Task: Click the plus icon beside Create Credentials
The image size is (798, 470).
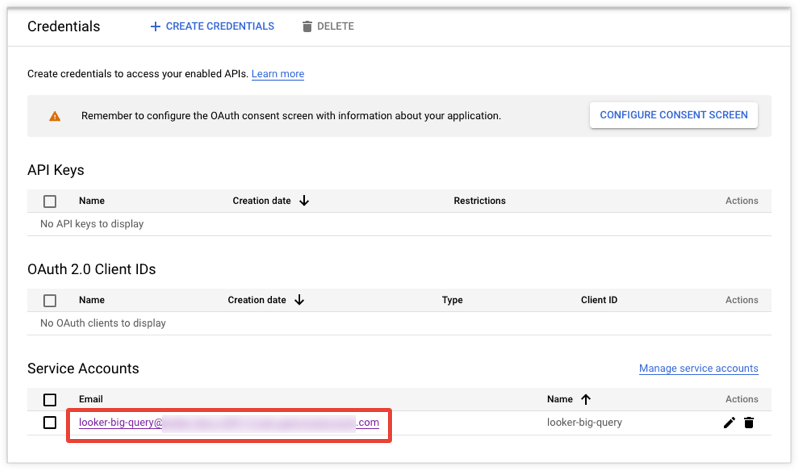Action: point(155,26)
